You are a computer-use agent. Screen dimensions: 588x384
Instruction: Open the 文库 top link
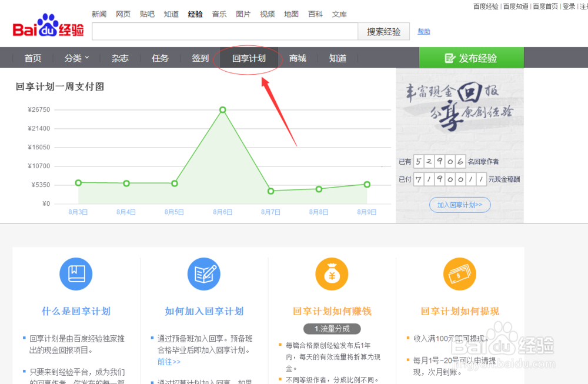point(339,14)
